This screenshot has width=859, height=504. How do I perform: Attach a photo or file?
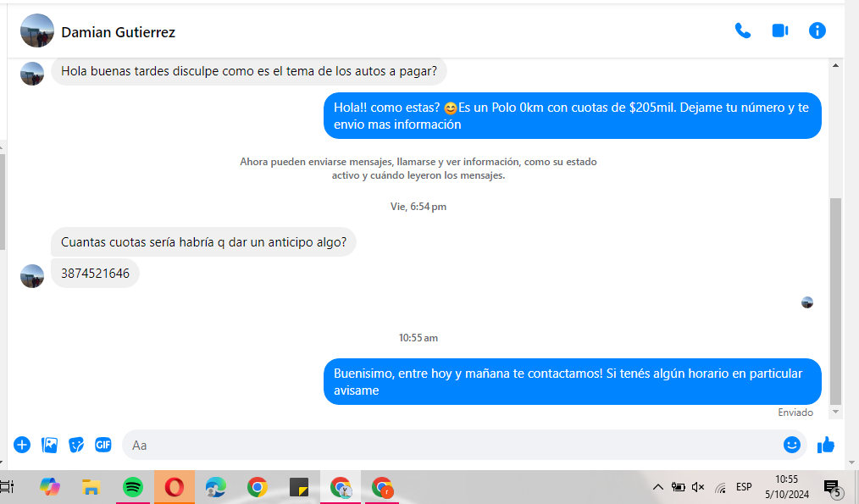point(49,445)
